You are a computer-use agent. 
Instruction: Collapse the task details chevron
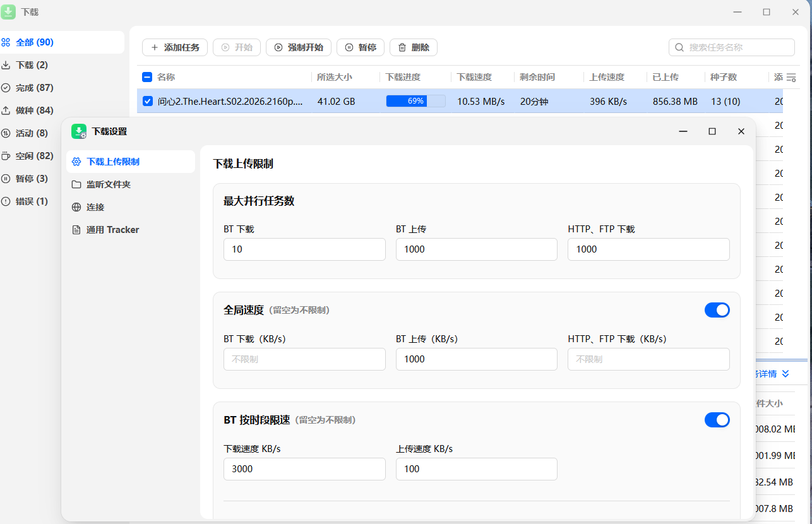click(785, 374)
